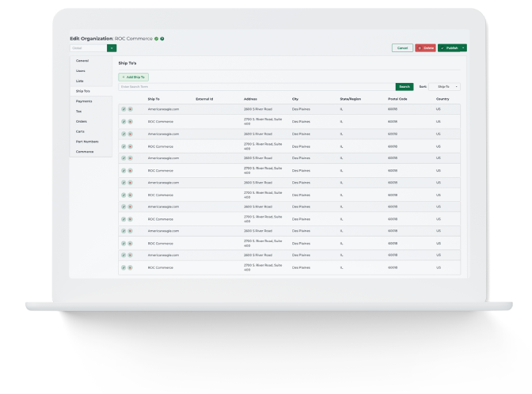
Task: Click the delete icon in the last table row
Action: point(130,267)
